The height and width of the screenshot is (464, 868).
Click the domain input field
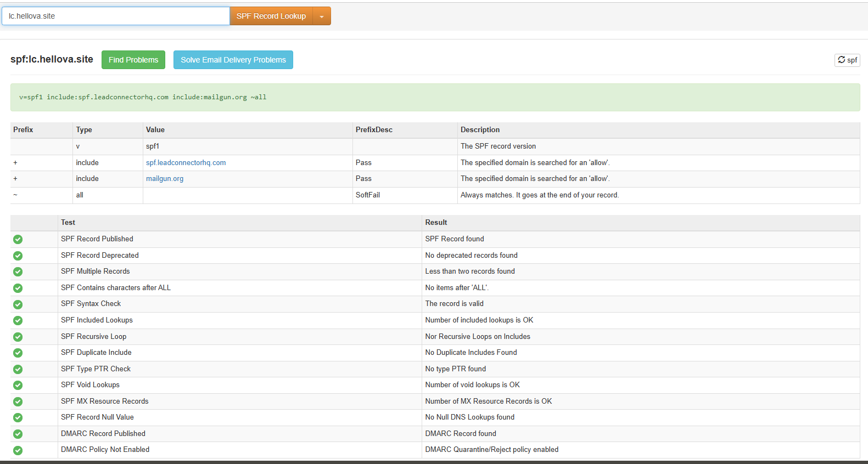115,16
